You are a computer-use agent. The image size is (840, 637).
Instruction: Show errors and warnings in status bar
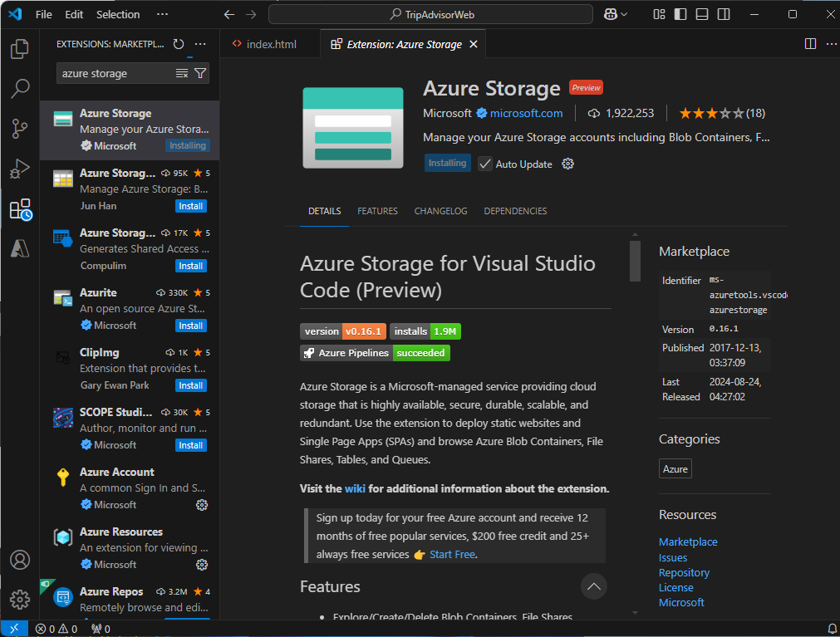[x=56, y=629]
